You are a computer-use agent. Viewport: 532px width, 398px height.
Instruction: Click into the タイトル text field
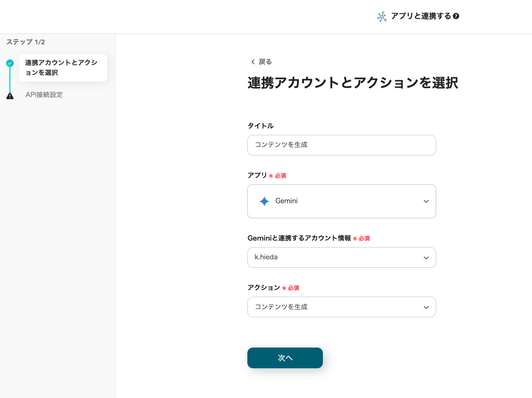point(341,145)
